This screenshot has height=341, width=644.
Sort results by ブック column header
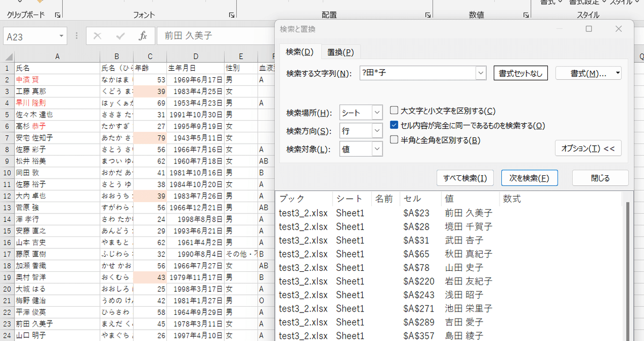[x=304, y=199]
